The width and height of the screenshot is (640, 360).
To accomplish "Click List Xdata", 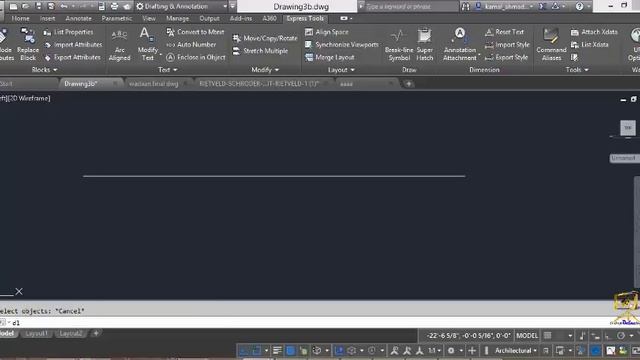I will click(x=590, y=44).
